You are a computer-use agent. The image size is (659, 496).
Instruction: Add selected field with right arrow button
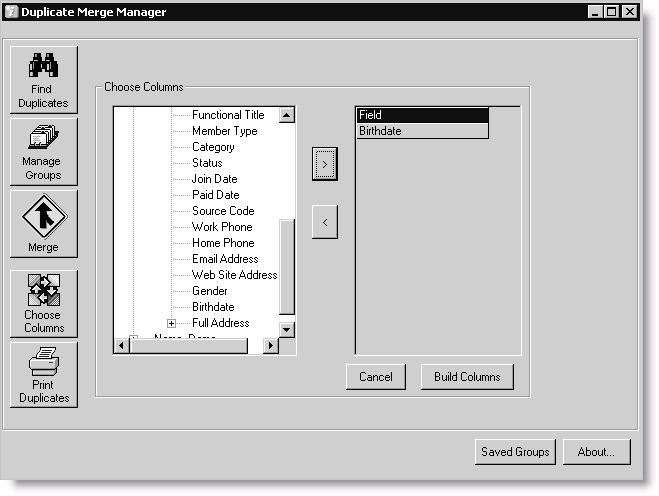(x=324, y=164)
